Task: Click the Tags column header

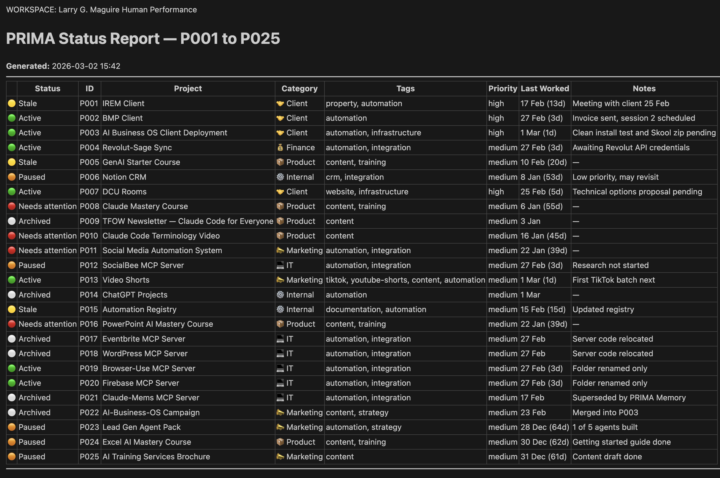Action: [x=405, y=88]
